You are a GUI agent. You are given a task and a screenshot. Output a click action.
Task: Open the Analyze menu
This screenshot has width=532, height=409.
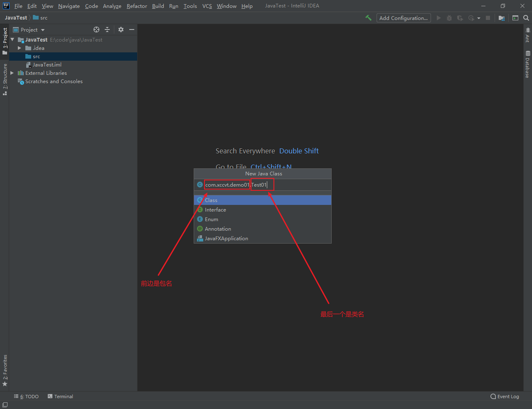pos(112,6)
